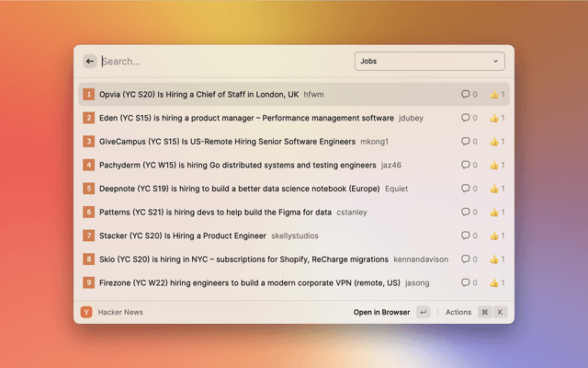Click the comment bubble on Pachyderm row
Viewport: 588px width, 368px height.
[466, 165]
